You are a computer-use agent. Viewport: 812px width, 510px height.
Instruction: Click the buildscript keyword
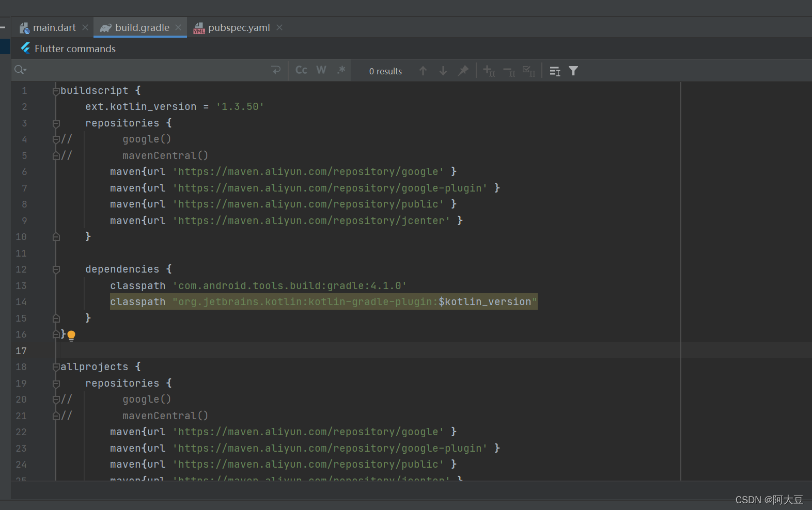tap(94, 91)
